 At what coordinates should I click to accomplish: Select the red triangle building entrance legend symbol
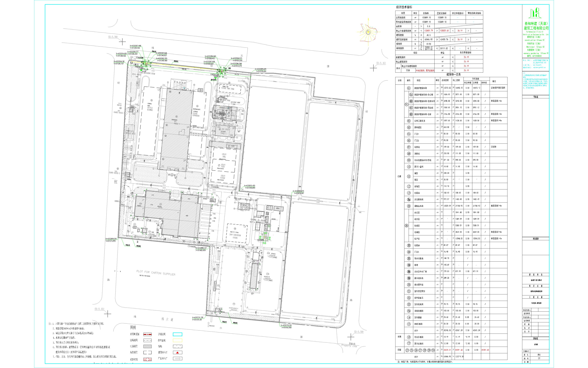pyautogui.click(x=178, y=352)
